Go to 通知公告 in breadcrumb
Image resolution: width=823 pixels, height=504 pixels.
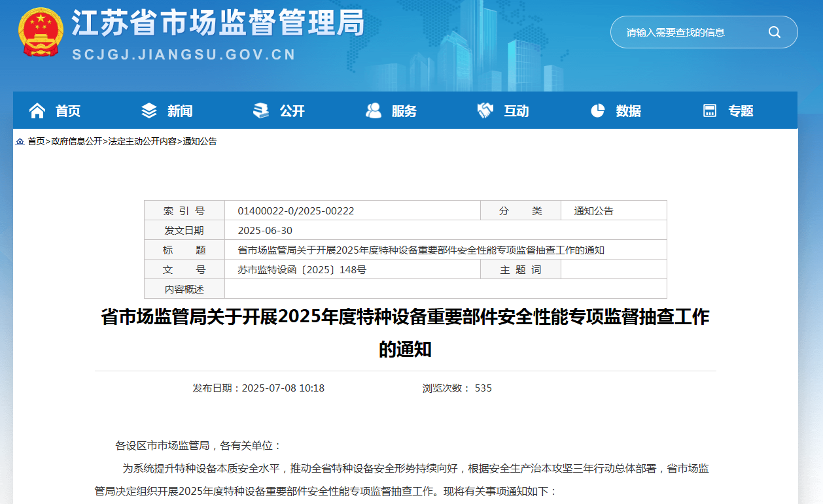click(x=200, y=141)
